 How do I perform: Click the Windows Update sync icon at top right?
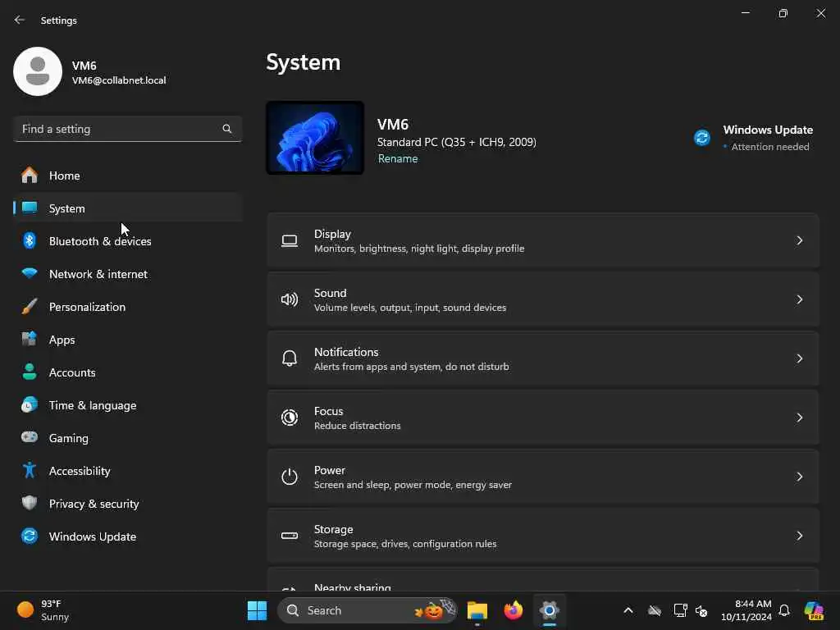(702, 138)
